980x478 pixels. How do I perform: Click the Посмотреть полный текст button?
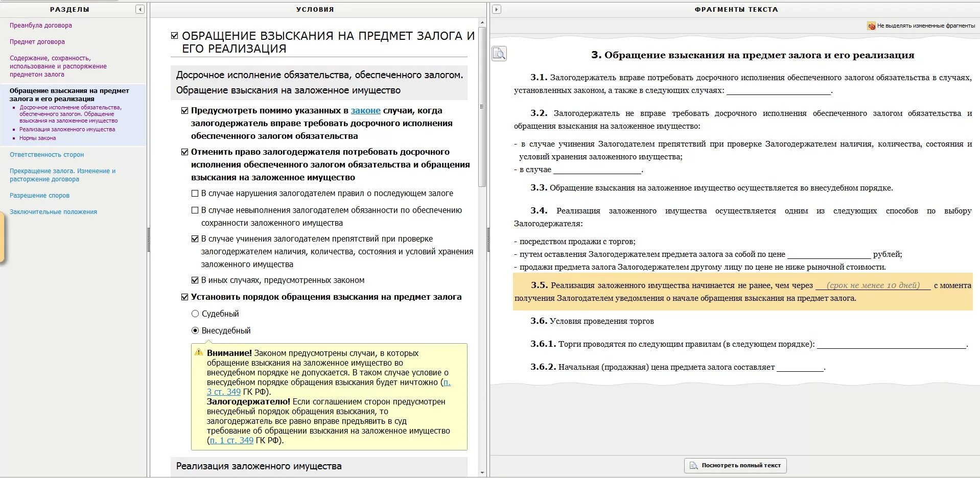(735, 466)
